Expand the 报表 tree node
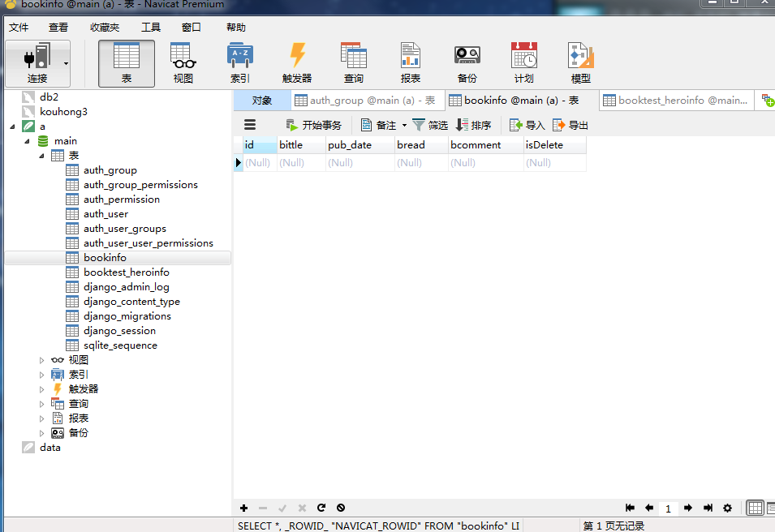 [42, 418]
